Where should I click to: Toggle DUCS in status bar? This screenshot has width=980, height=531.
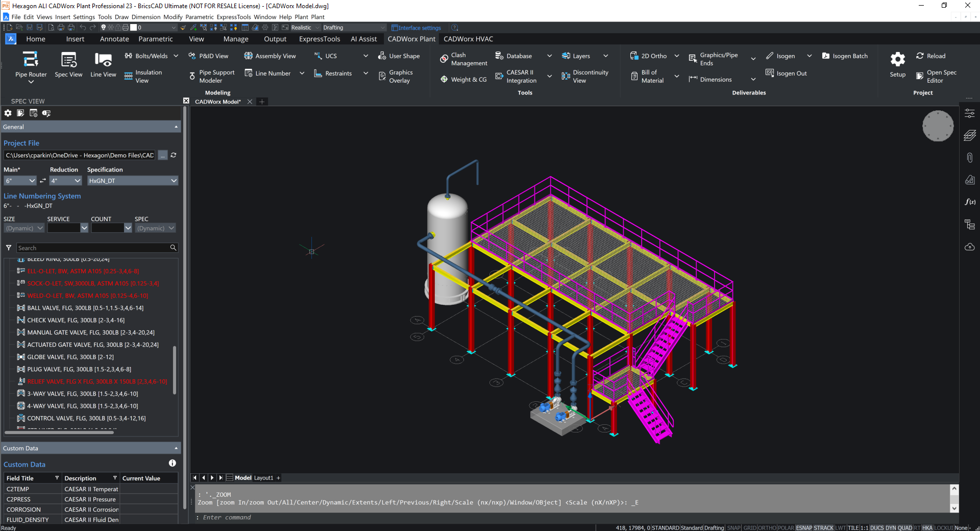point(877,528)
